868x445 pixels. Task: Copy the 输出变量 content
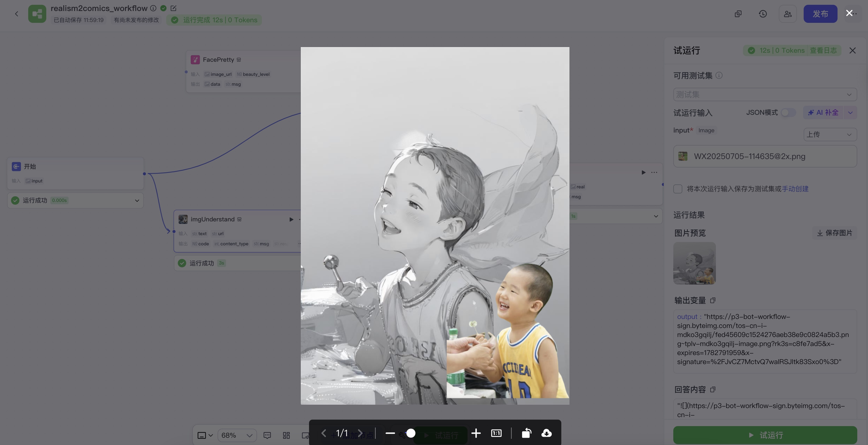pos(713,301)
